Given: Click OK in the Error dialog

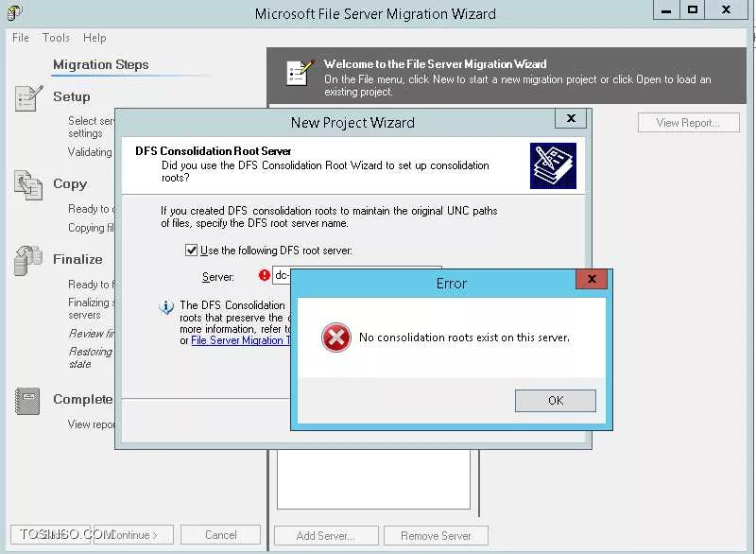Looking at the screenshot, I should coord(555,400).
